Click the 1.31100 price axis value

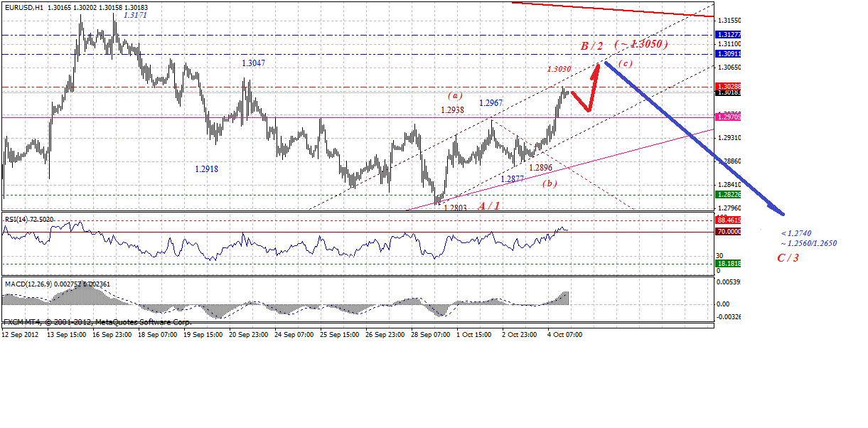[x=729, y=44]
